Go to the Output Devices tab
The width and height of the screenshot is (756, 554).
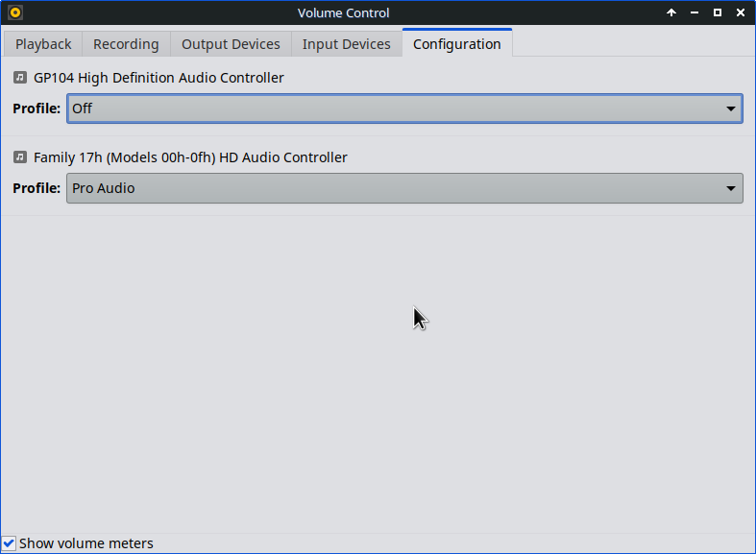click(231, 44)
